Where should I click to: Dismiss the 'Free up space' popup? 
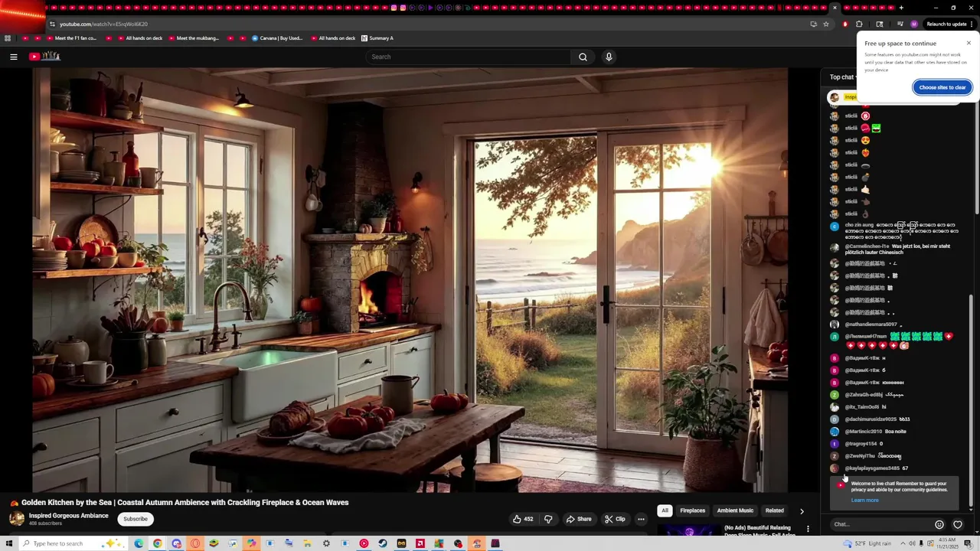[x=969, y=43]
